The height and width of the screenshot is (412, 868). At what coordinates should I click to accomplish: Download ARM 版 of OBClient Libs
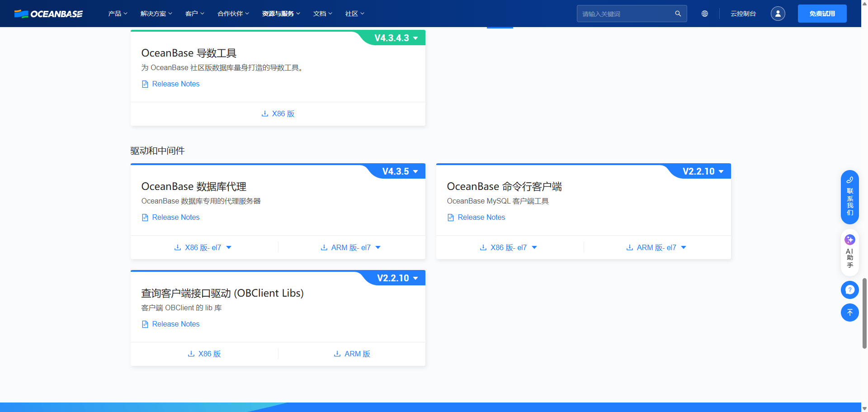(x=352, y=354)
